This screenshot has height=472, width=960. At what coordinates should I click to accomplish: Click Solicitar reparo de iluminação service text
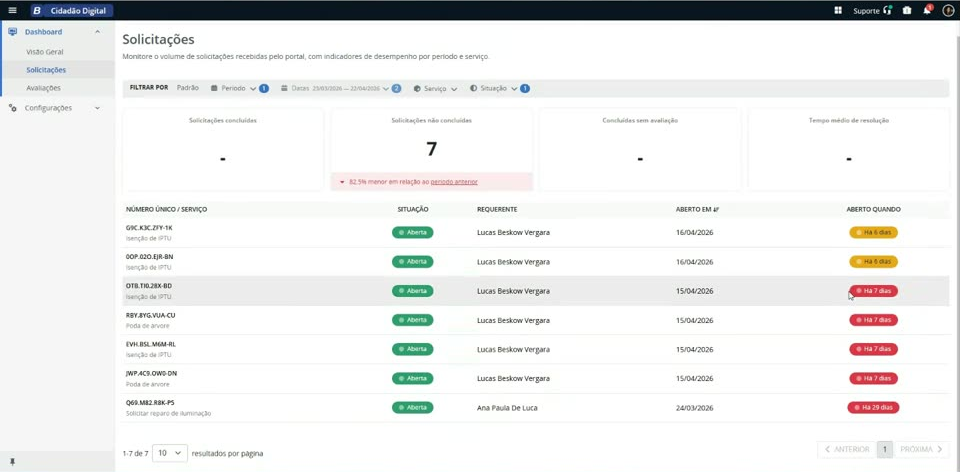tap(168, 414)
